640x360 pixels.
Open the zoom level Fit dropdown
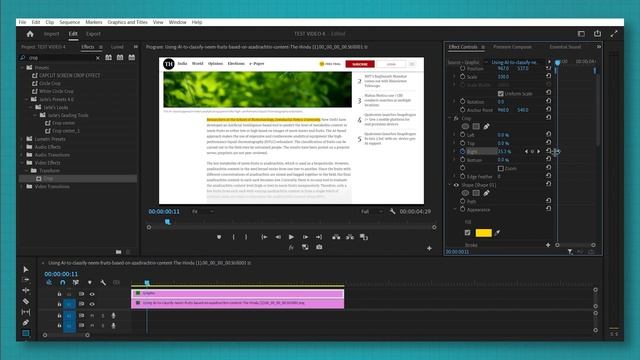[202, 211]
